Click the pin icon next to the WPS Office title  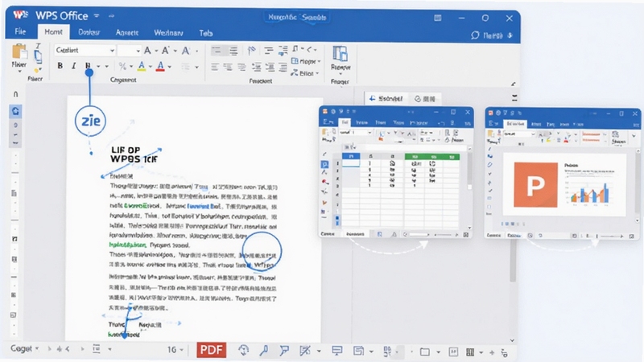coord(111,16)
